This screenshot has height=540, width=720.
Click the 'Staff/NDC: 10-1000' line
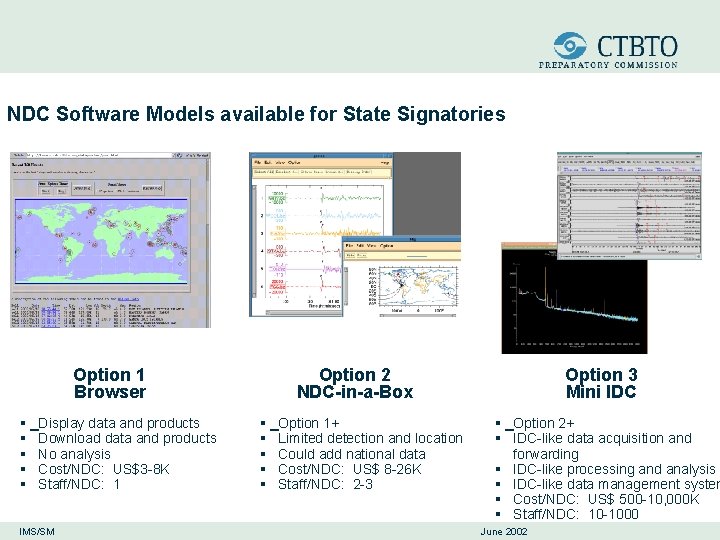tap(576, 514)
